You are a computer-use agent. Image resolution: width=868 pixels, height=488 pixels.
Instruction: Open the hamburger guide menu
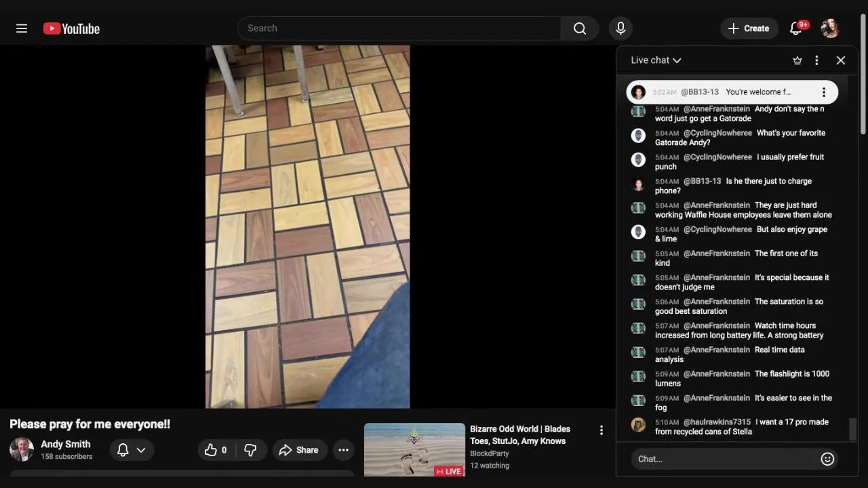[x=22, y=28]
